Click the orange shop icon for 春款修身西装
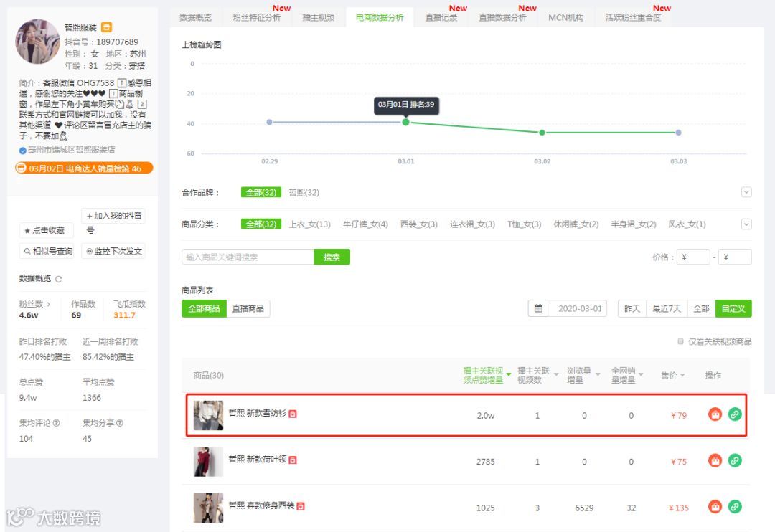This screenshot has width=775, height=532. tap(715, 506)
